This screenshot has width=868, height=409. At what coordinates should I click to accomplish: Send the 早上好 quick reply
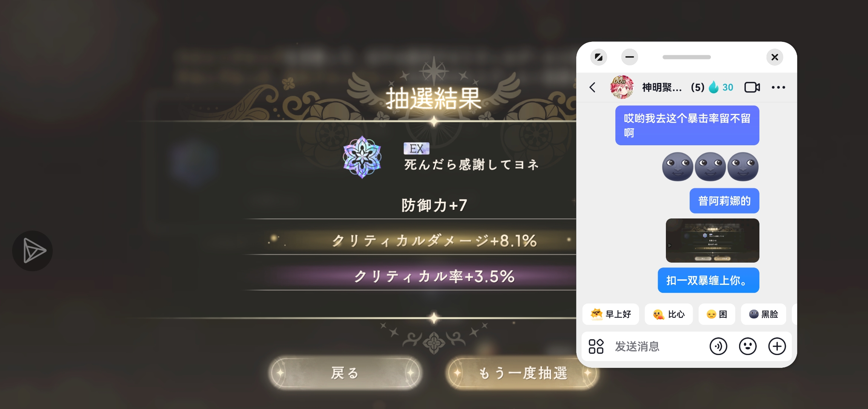coord(610,314)
